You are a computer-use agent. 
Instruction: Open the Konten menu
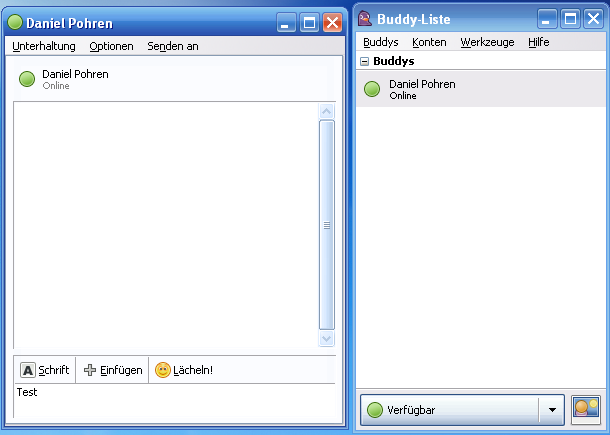[x=429, y=42]
